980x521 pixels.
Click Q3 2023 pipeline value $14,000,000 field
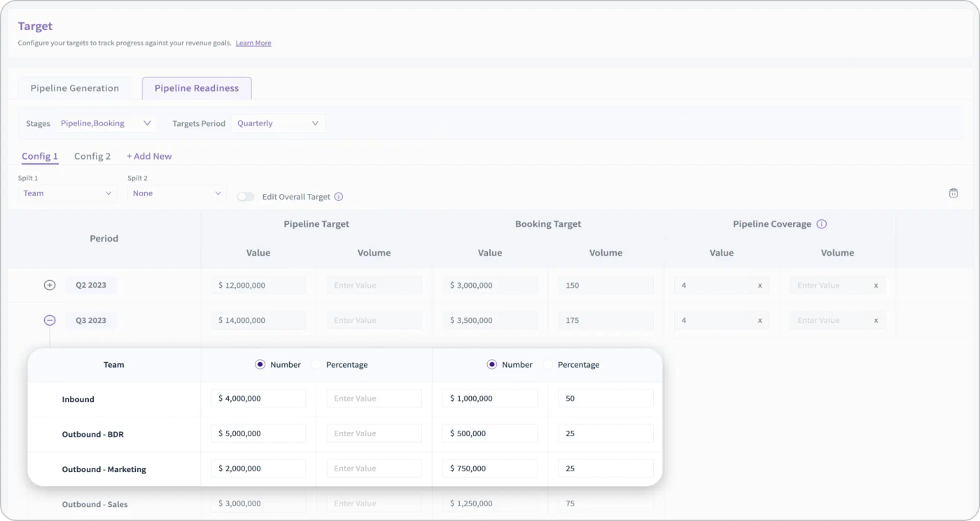click(258, 320)
